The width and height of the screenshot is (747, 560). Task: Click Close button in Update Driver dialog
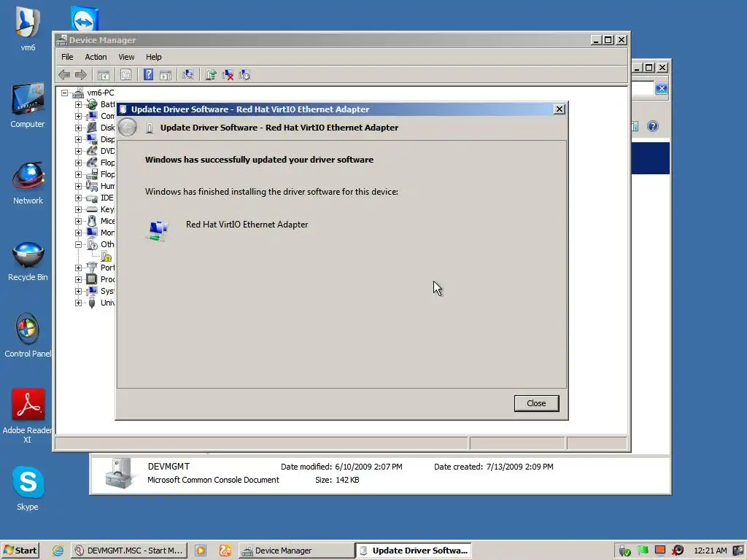536,403
